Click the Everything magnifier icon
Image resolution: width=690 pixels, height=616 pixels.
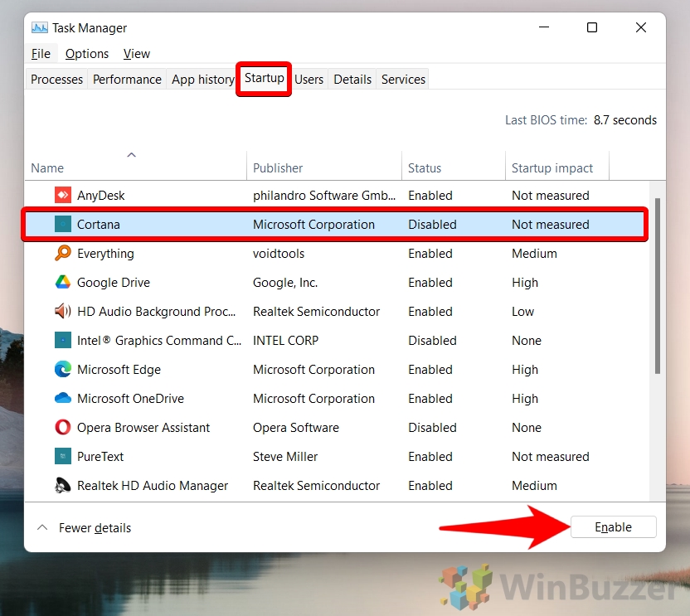(x=63, y=254)
